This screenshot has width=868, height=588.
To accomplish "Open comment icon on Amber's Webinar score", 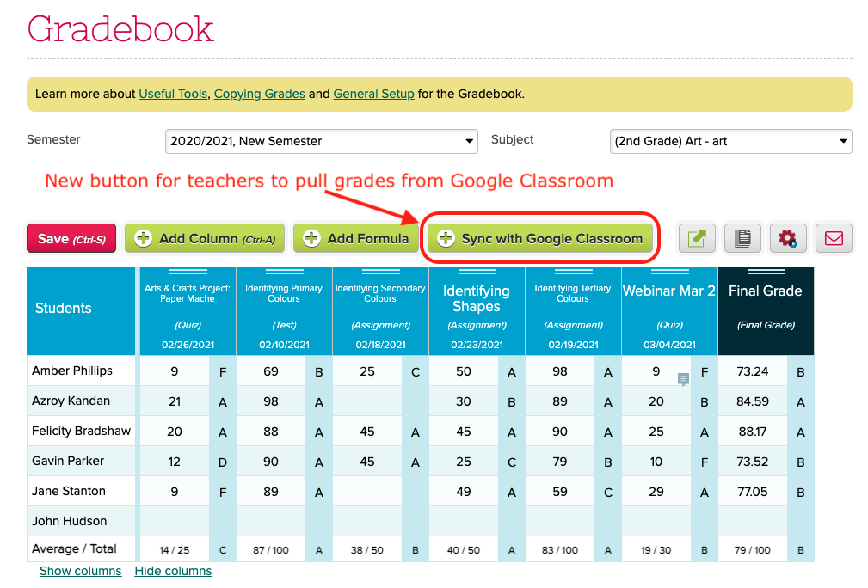I will point(683,379).
